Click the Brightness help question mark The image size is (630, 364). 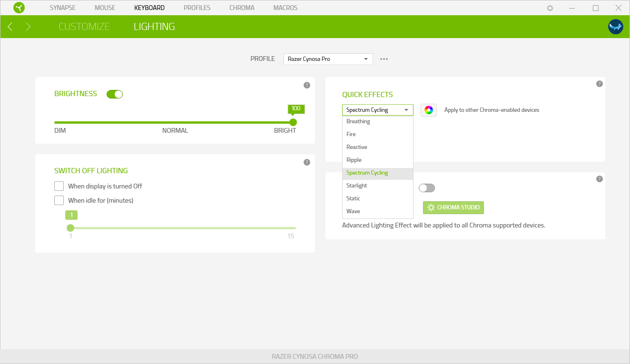coord(307,85)
